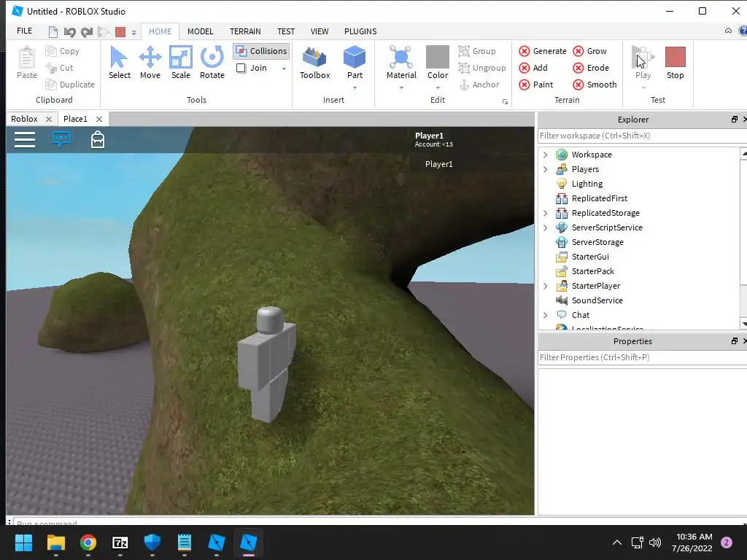Click the Copy button

pyautogui.click(x=63, y=51)
